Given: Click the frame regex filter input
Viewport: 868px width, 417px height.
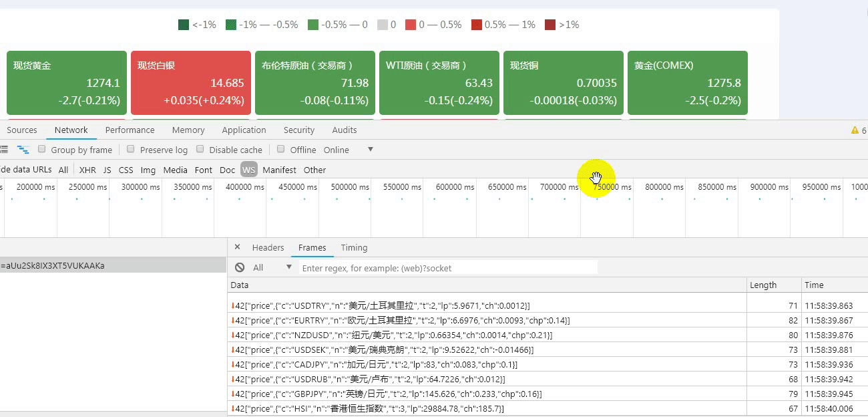Looking at the screenshot, I should (x=449, y=268).
